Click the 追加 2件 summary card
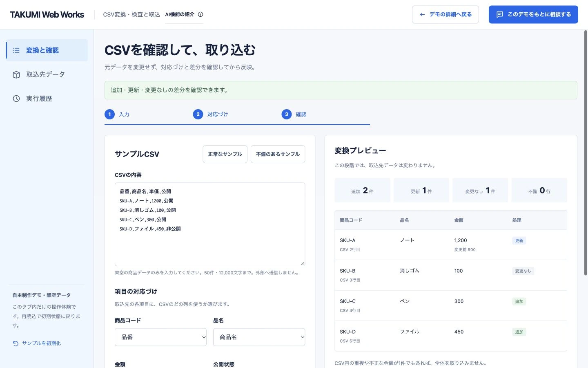The height and width of the screenshot is (368, 588). coord(363,190)
